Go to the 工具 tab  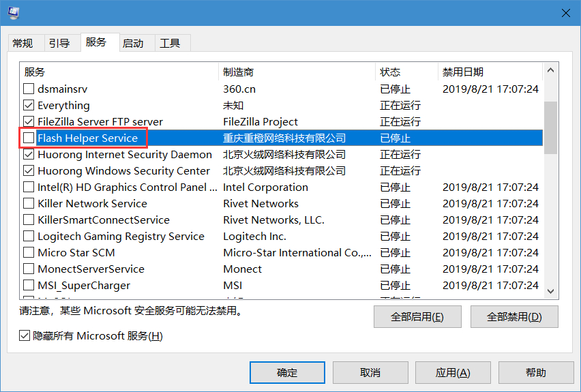pyautogui.click(x=170, y=43)
